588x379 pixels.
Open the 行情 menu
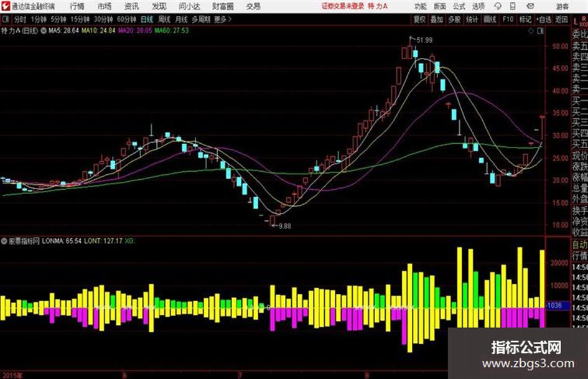77,6
